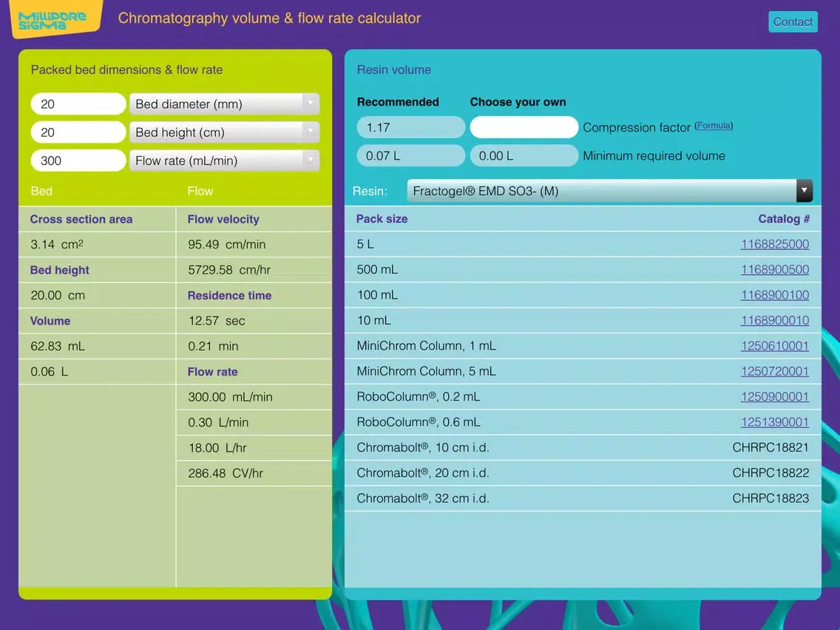Screen dimensions: 840x630
Task: Click the Catalog # column header
Action: pos(784,219)
